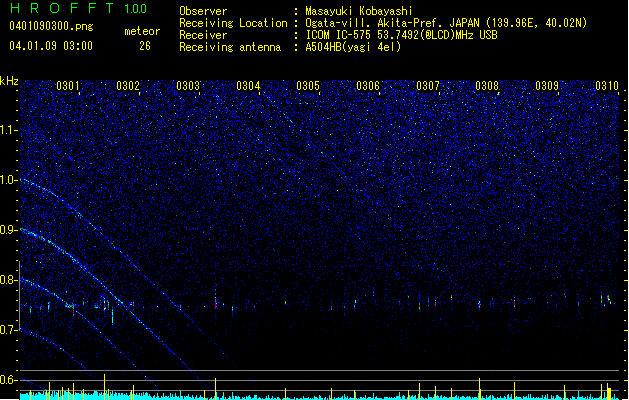This screenshot has height=400, width=629.
Task: Click the A504HB(yagi 4el) antenna text
Action: pyautogui.click(x=353, y=47)
